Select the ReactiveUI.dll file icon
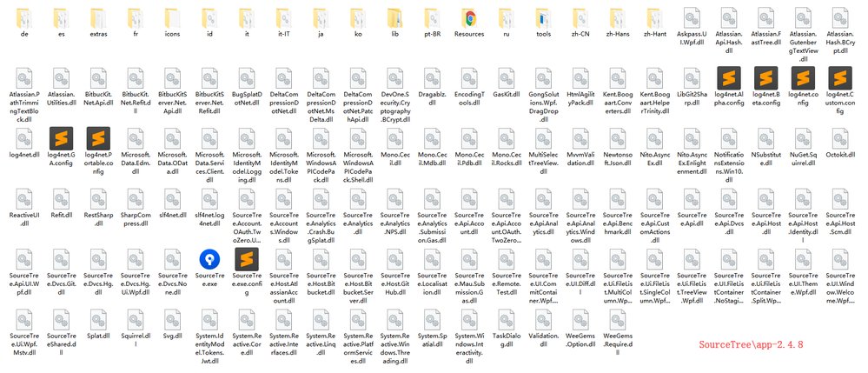Screen dimensions: 868x373 coord(24,199)
